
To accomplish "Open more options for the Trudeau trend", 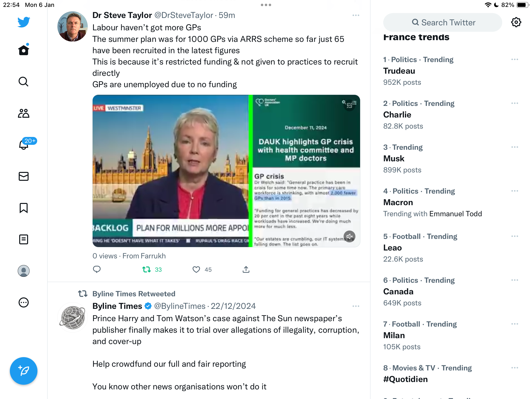I will [x=515, y=60].
